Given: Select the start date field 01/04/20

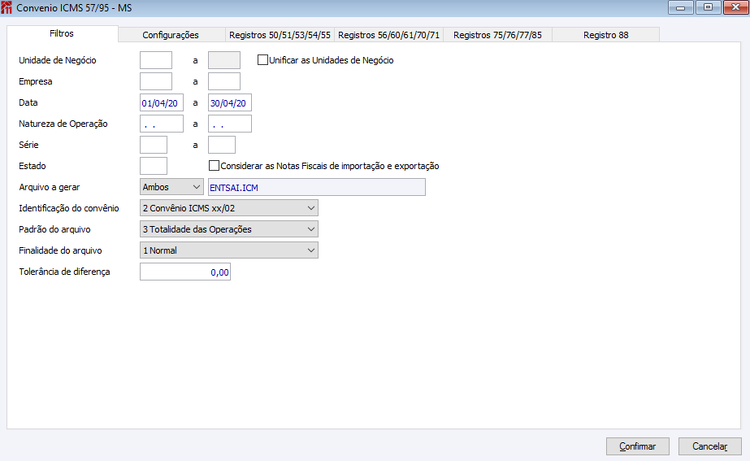Looking at the screenshot, I should (x=162, y=103).
